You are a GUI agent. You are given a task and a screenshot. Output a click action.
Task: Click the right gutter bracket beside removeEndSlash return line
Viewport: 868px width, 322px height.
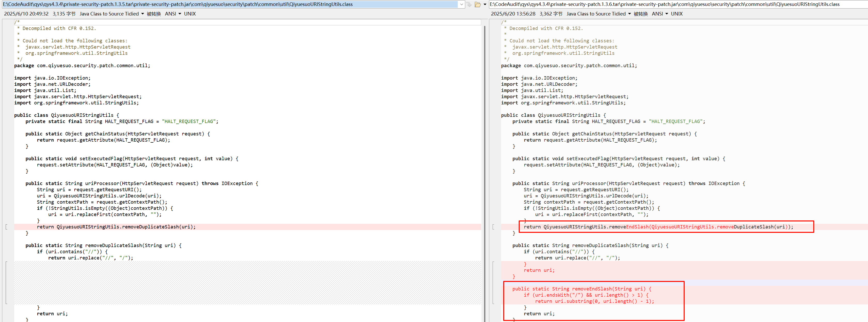(493, 227)
